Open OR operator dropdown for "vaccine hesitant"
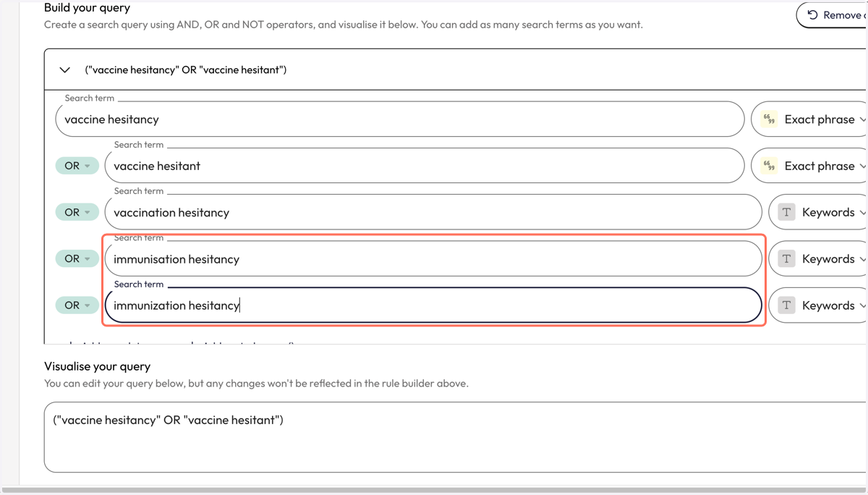Image resolution: width=868 pixels, height=495 pixels. tap(77, 166)
